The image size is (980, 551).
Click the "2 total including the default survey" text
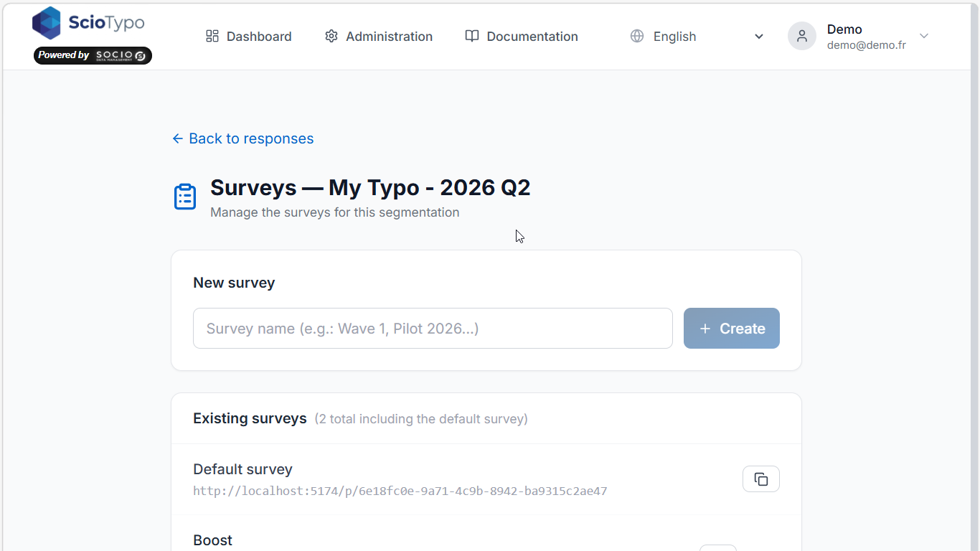click(421, 419)
